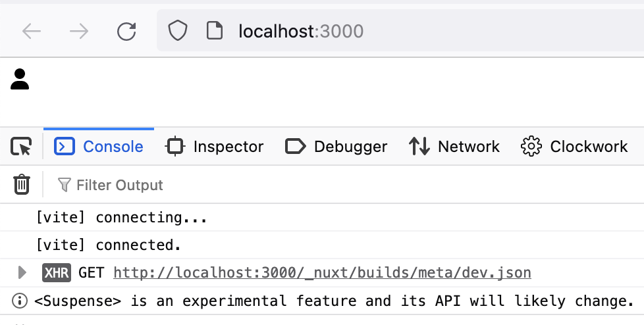Switch to the Console tab
This screenshot has height=325, width=644.
(99, 146)
